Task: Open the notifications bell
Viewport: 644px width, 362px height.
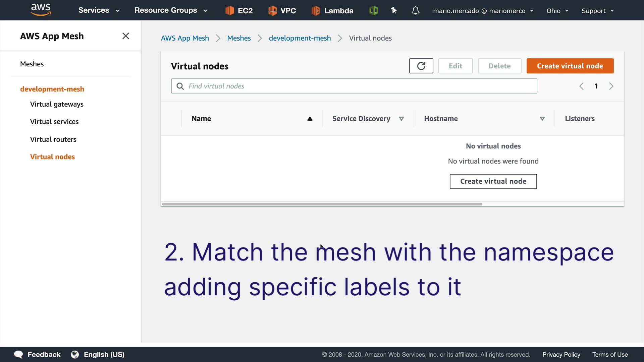Action: [x=415, y=11]
